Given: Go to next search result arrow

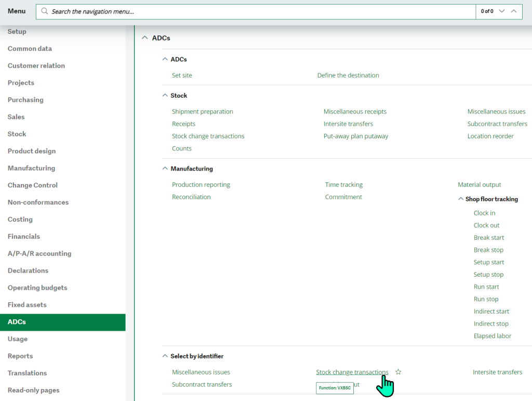Looking at the screenshot, I should point(502,11).
